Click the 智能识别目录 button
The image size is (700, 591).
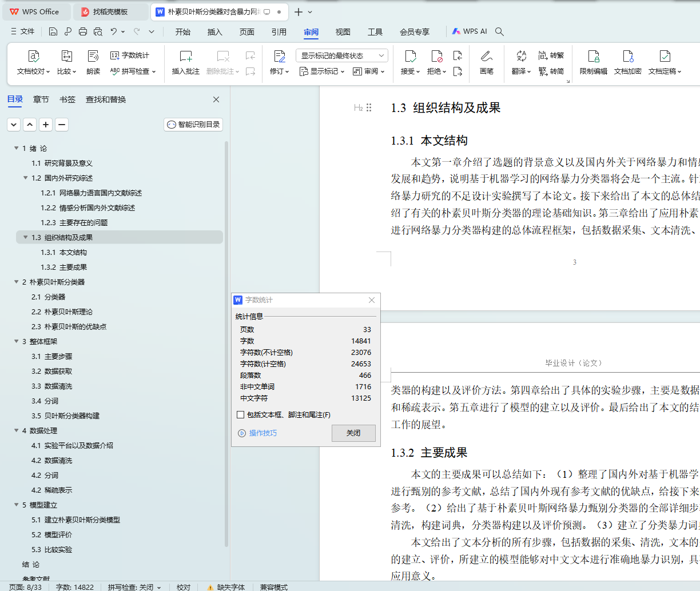tap(193, 125)
